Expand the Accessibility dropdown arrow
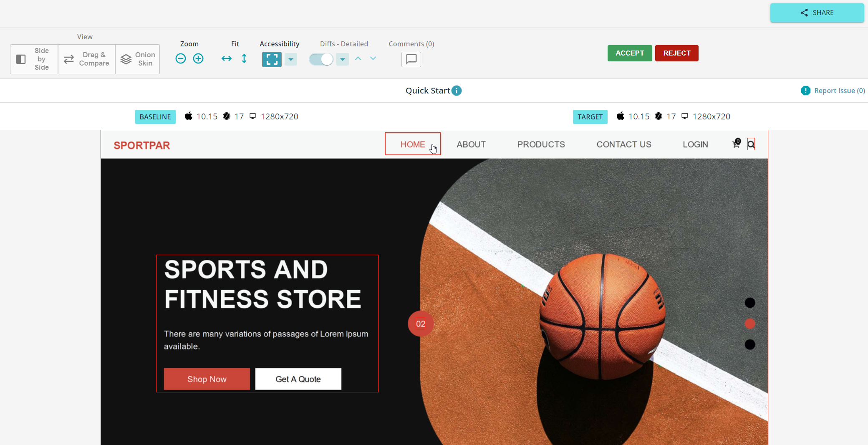The width and height of the screenshot is (868, 445). [291, 59]
